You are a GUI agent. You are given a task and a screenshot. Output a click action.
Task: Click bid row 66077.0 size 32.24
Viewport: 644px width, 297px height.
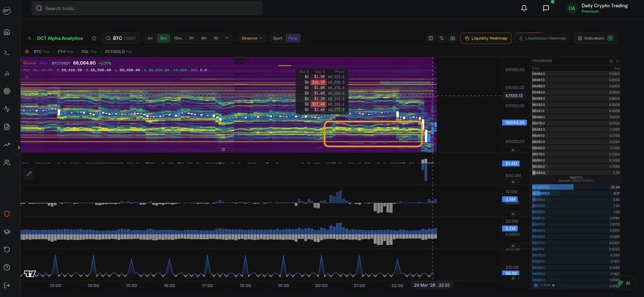point(576,187)
